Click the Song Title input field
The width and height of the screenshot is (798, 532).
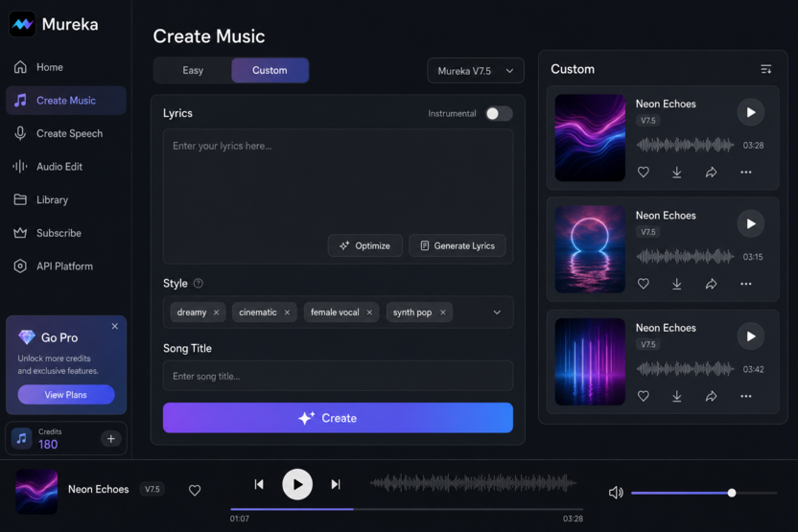[x=338, y=376]
